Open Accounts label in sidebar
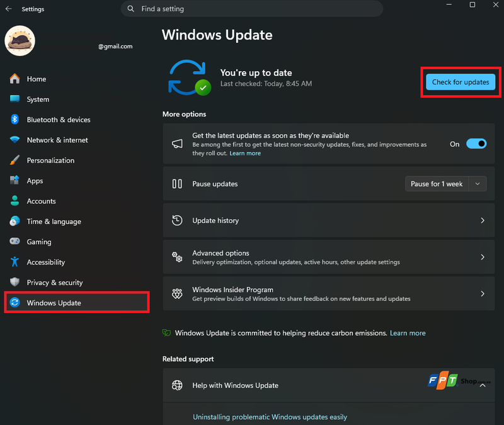 point(41,201)
